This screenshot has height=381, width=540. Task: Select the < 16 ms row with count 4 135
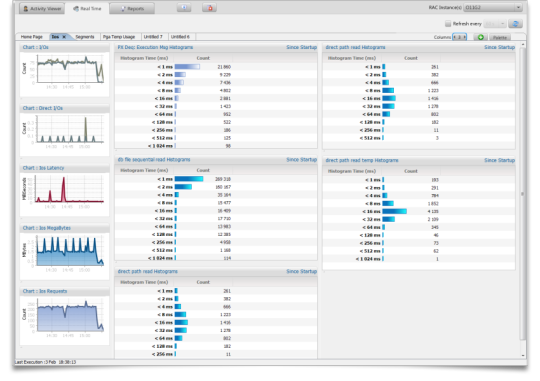(x=419, y=212)
